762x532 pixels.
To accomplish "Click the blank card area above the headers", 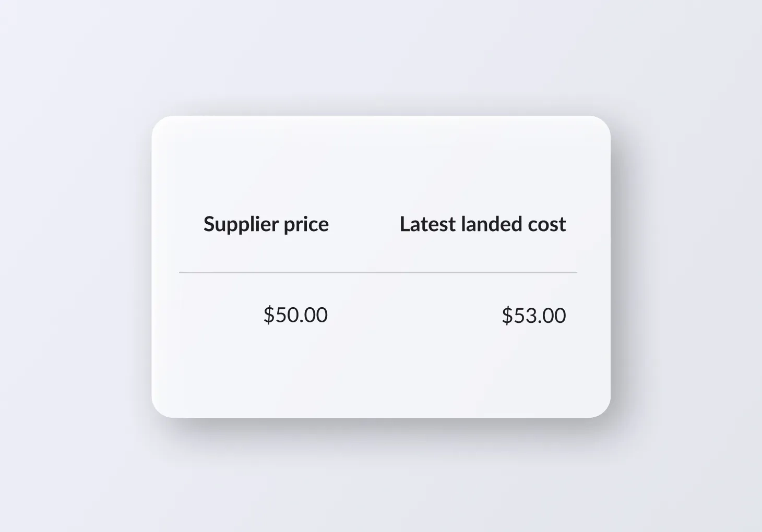I will click(x=381, y=162).
